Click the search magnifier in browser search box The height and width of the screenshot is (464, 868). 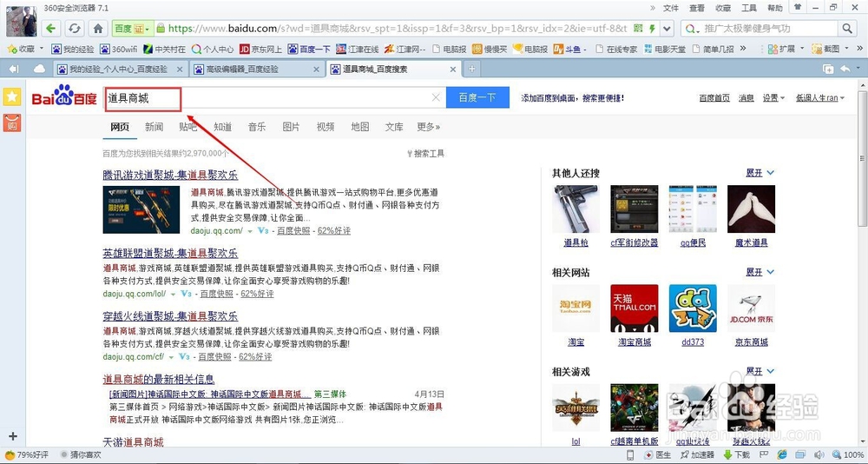pos(847,29)
